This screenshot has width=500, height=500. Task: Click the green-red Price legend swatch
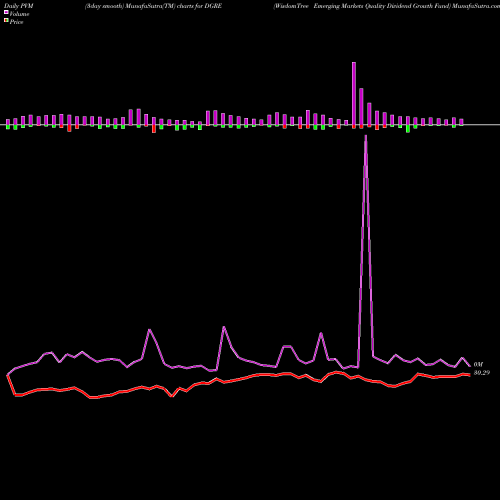6,21
